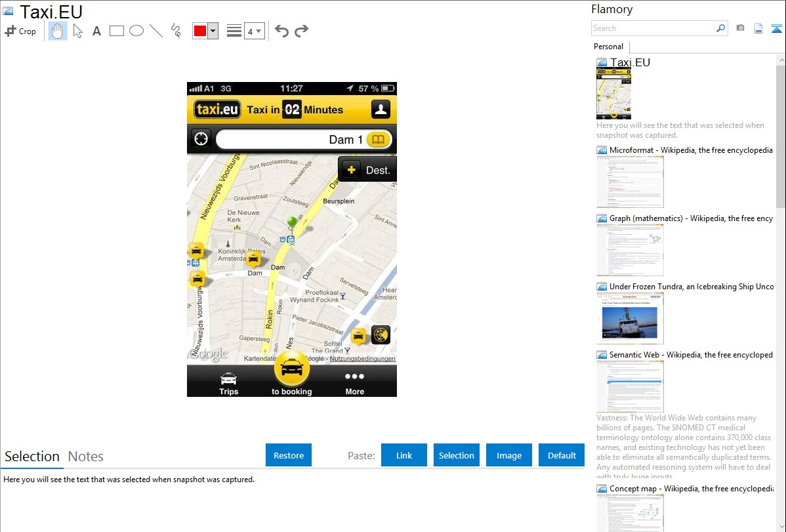Switch to the Personal tab
Screen dimensions: 786x532
pos(609,46)
